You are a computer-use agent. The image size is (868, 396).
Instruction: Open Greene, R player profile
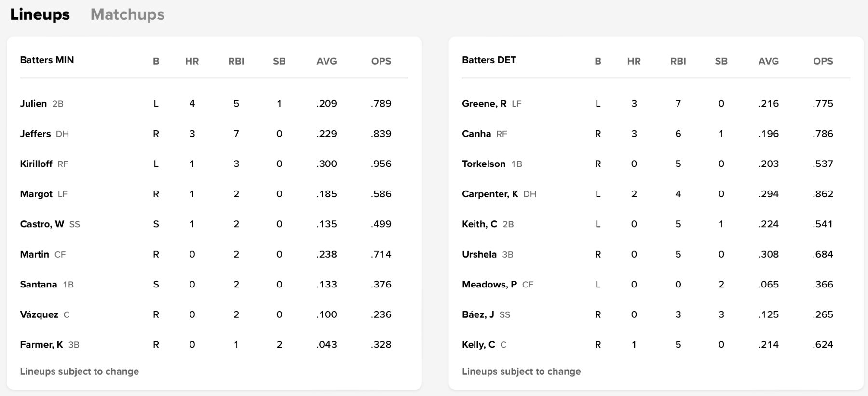484,104
